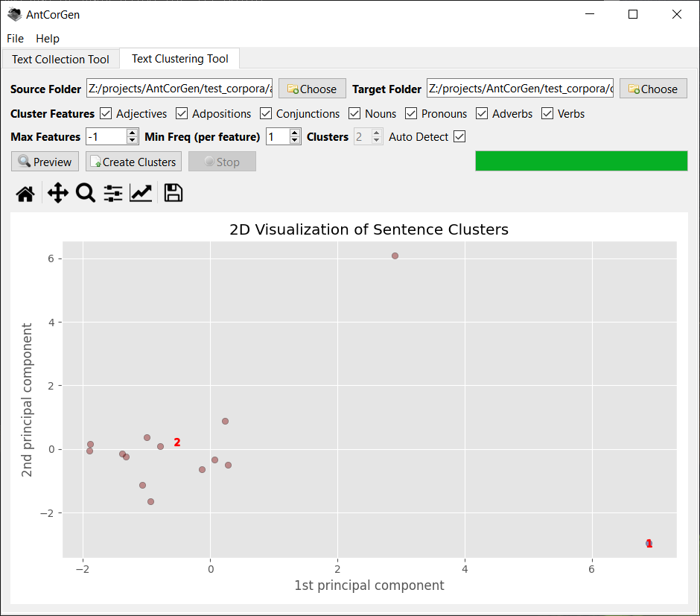Click into the Source Folder path field
The height and width of the screenshot is (616, 700).
[179, 89]
